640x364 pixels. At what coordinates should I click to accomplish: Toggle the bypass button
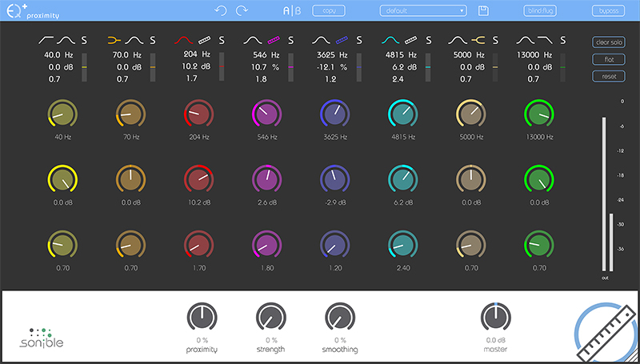[608, 10]
